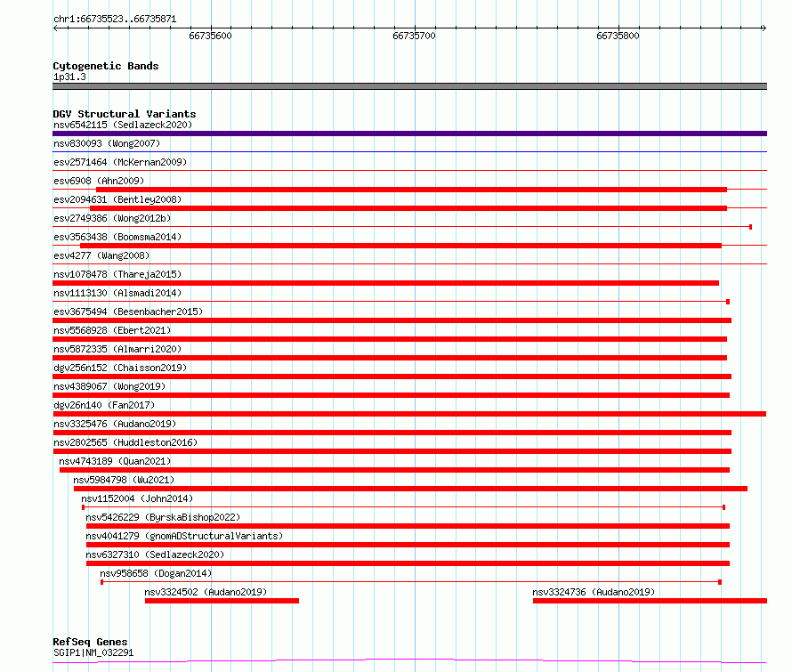Click the magenta SGIP1 gene line

pos(409,661)
